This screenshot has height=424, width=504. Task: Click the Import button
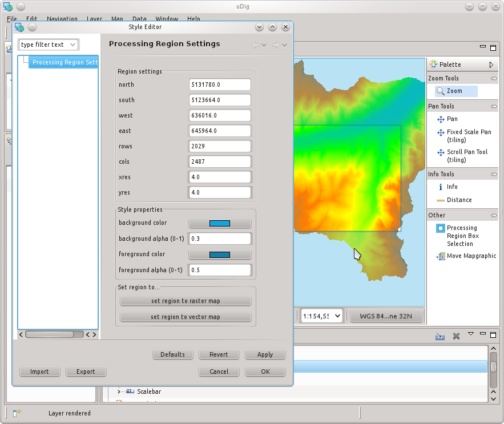(x=39, y=371)
